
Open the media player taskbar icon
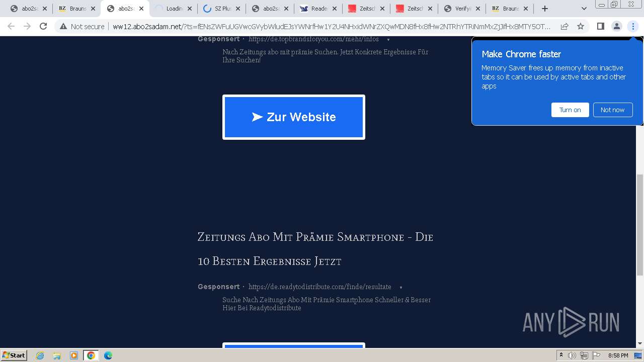click(x=74, y=355)
